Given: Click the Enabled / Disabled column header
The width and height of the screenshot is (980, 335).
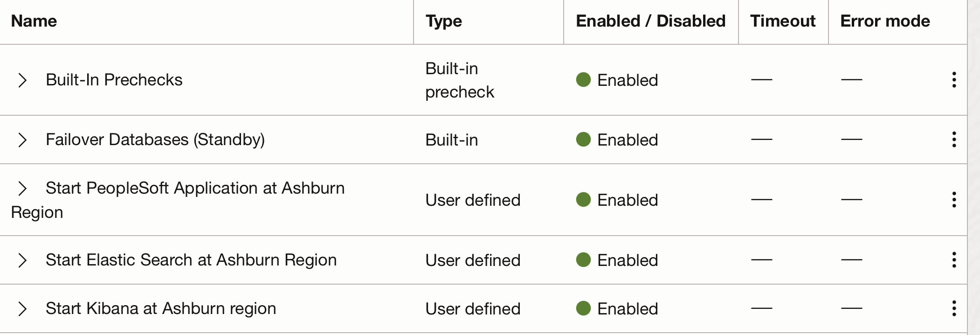Looking at the screenshot, I should pyautogui.click(x=650, y=21).
